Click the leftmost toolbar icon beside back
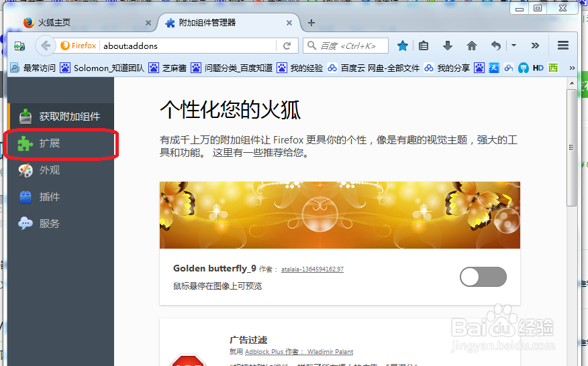Screen dimensions: 588x366 (x=19, y=46)
